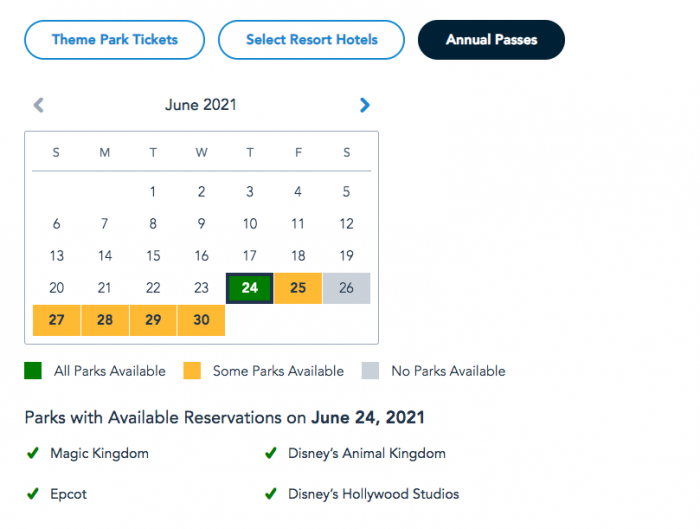Click the June 2021 month heading
Viewport: 700px width, 529px height.
[x=201, y=105]
